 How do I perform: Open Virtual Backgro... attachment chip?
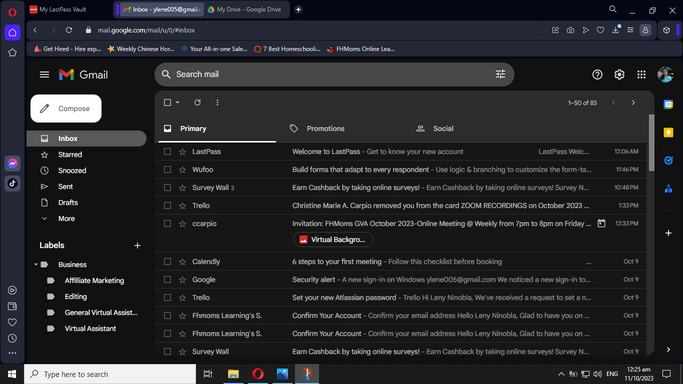pos(333,240)
